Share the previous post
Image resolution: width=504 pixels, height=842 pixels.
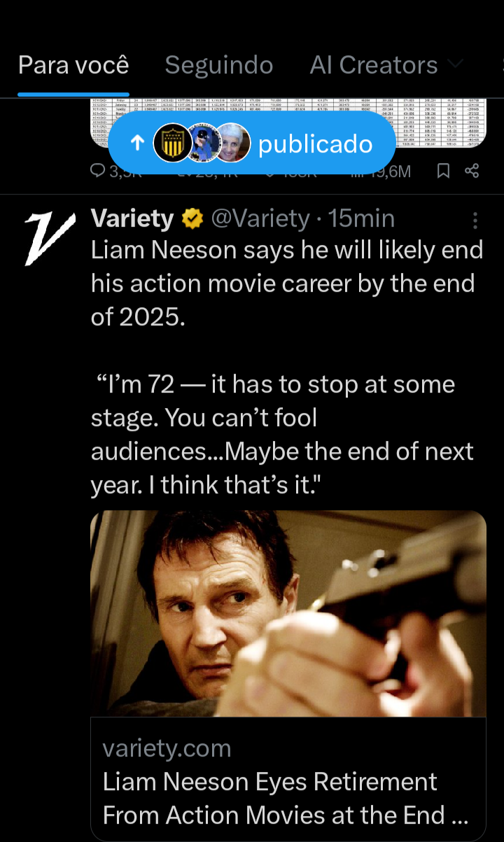[472, 170]
